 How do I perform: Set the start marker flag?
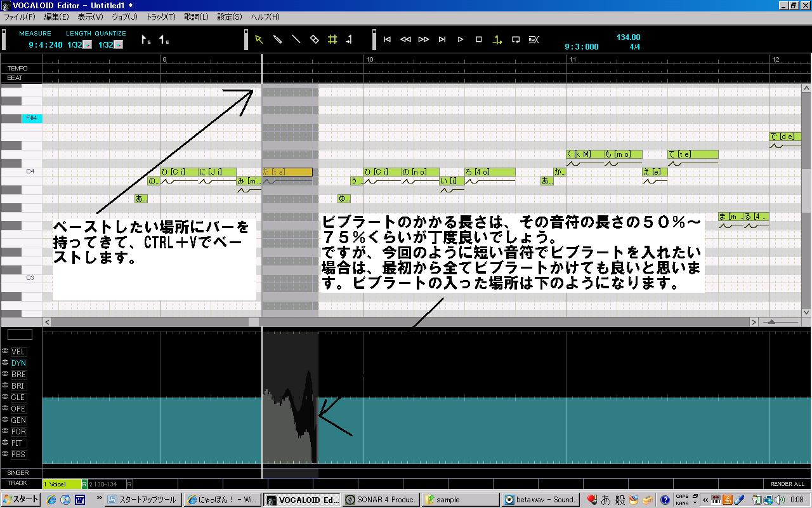click(x=145, y=40)
